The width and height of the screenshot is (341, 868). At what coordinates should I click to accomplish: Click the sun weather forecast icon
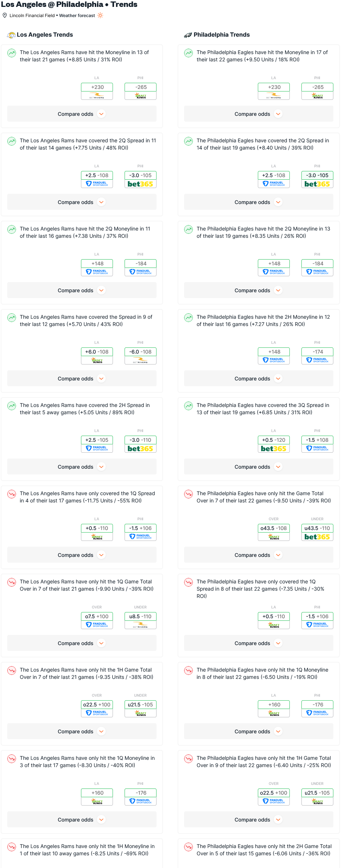point(100,15)
